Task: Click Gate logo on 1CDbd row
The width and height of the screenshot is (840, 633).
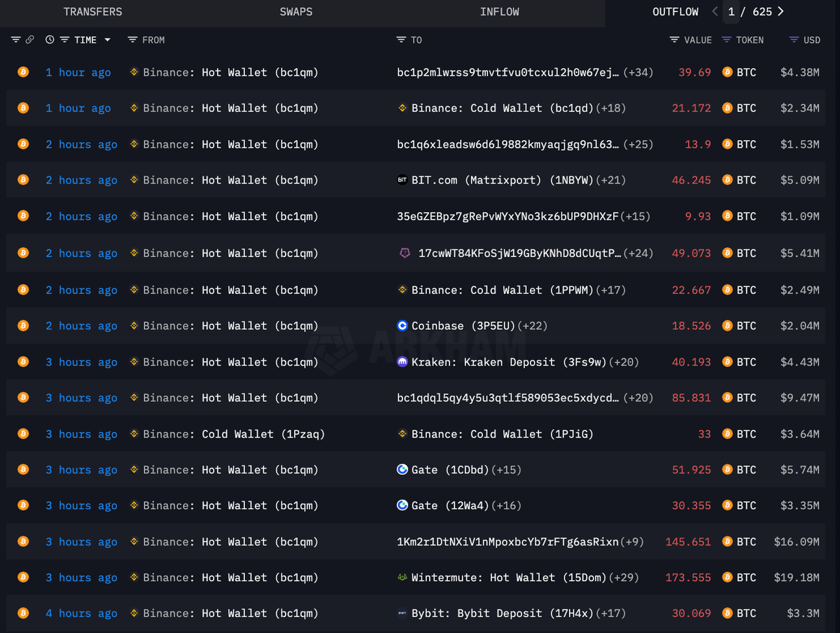Action: tap(402, 469)
